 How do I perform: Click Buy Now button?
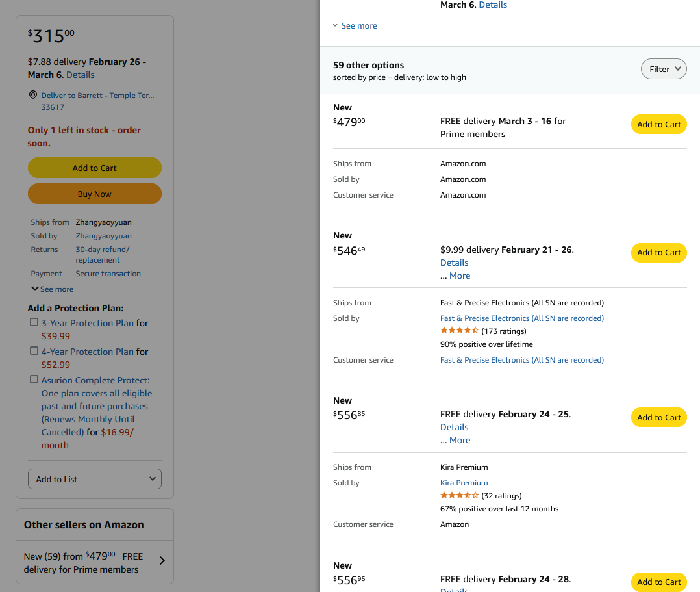coord(94,194)
